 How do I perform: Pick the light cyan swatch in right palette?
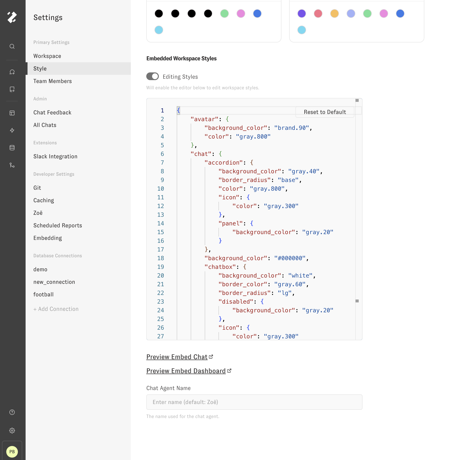(x=302, y=30)
